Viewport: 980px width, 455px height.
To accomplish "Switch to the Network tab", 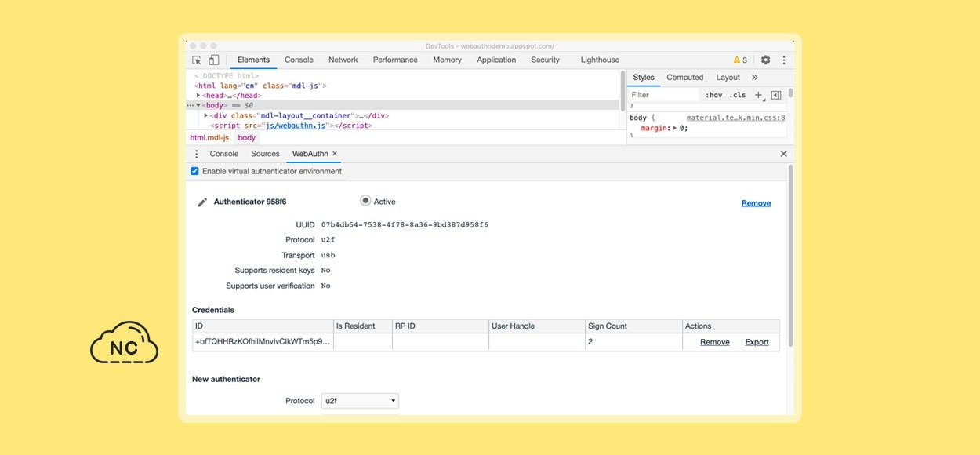I will [x=343, y=60].
